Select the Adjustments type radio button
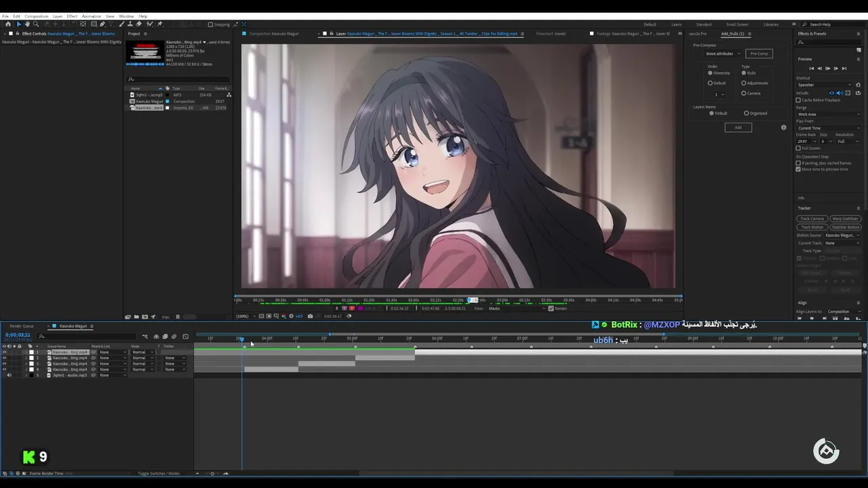Screen dimensions: 868x488 744,83
